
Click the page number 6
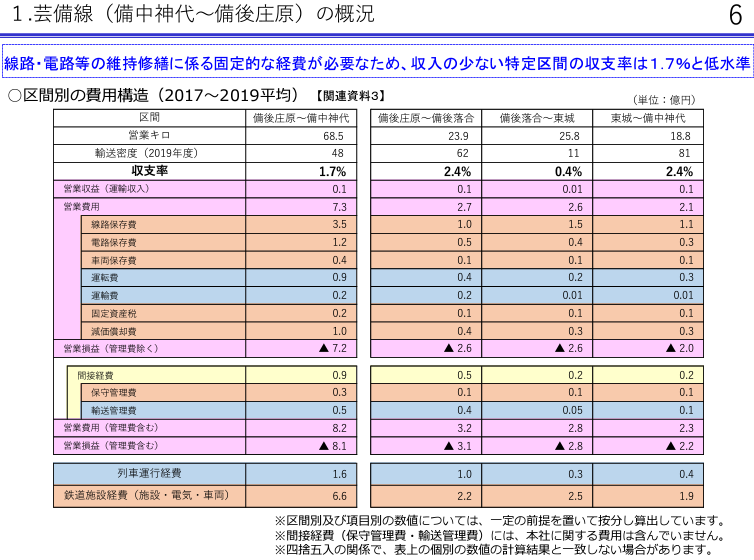tap(735, 15)
